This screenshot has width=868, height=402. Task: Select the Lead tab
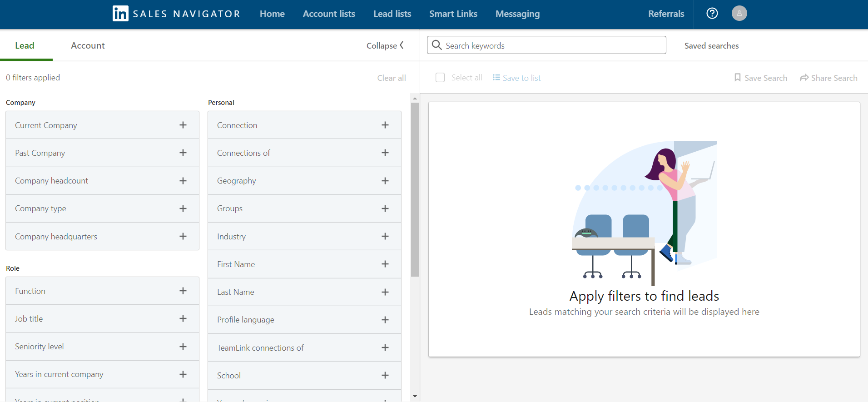(25, 45)
